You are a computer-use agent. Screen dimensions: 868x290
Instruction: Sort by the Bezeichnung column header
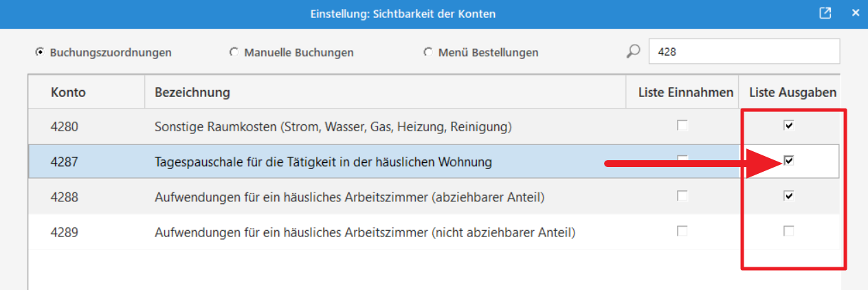click(192, 92)
